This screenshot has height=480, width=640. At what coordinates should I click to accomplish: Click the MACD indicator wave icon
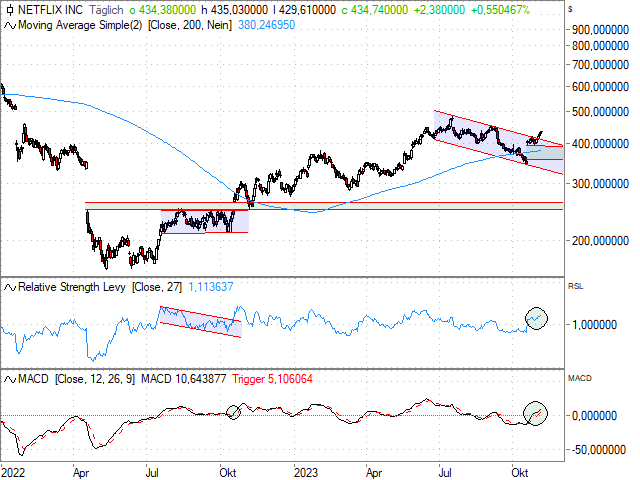pos(10,380)
